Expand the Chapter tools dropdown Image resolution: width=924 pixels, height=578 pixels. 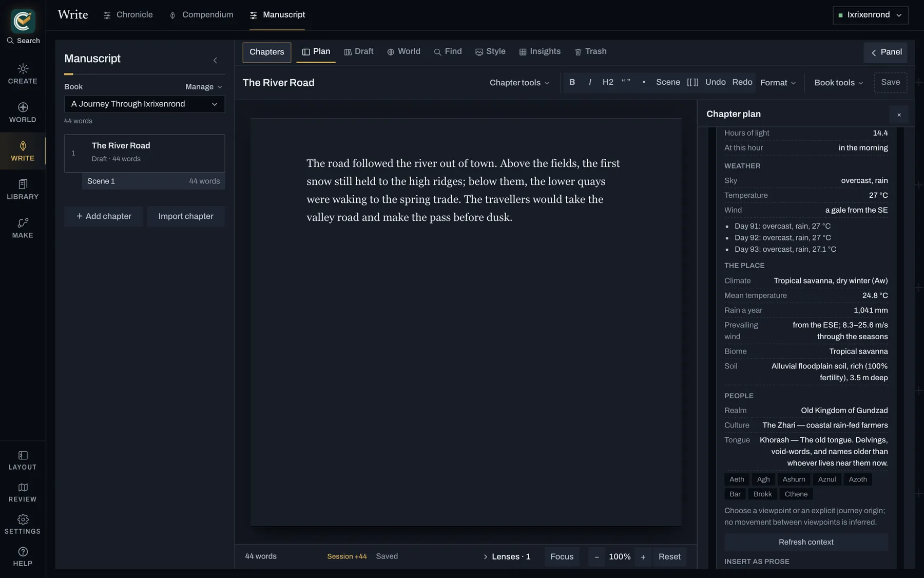(x=519, y=83)
